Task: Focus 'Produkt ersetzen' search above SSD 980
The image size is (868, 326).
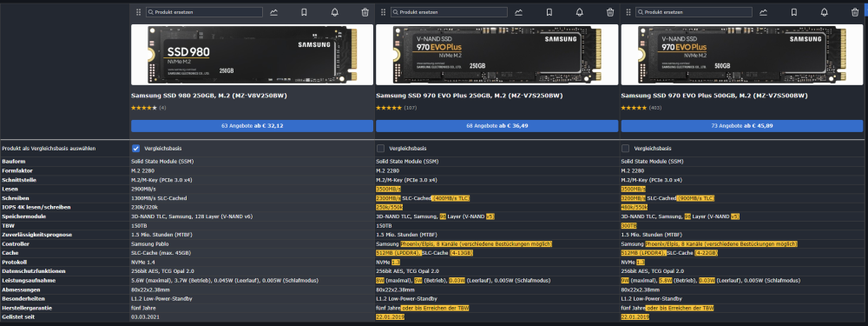Action: click(204, 12)
